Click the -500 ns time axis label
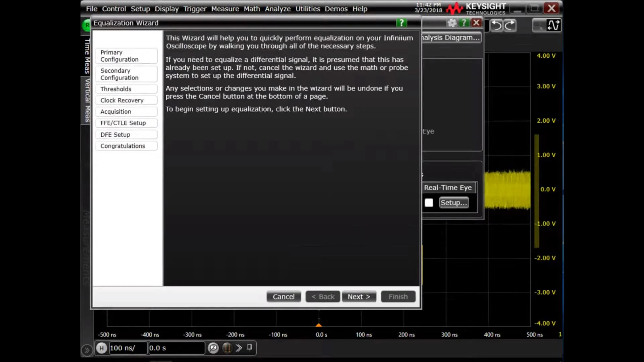The width and height of the screenshot is (644, 362). (x=107, y=335)
